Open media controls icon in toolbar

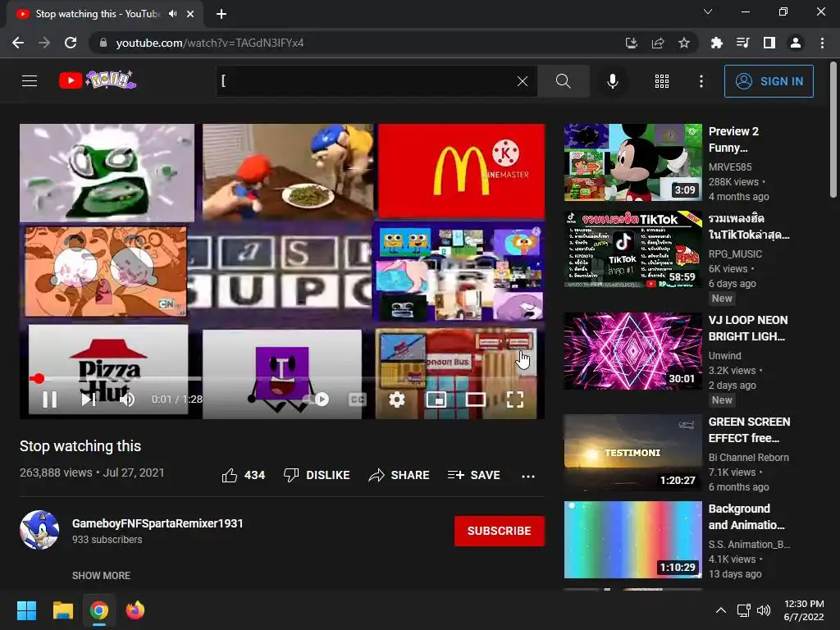click(742, 43)
